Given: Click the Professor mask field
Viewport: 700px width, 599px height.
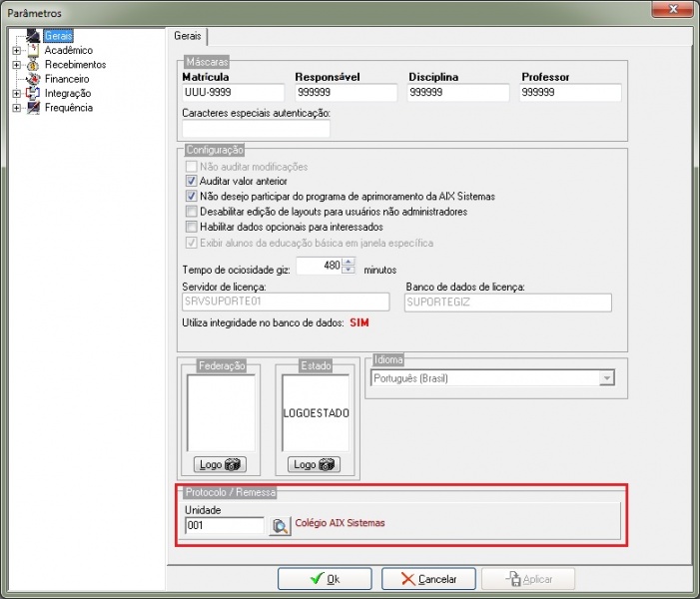Looking at the screenshot, I should (570, 93).
